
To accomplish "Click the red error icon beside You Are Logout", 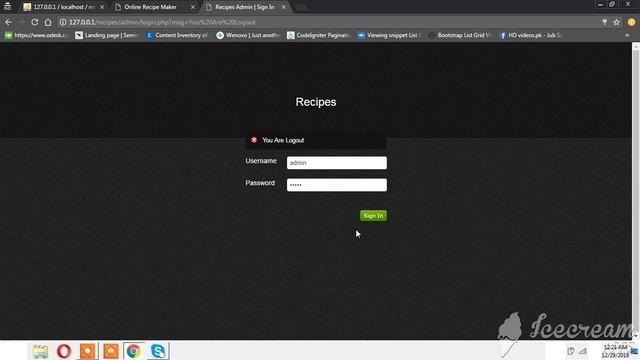I will pos(254,140).
